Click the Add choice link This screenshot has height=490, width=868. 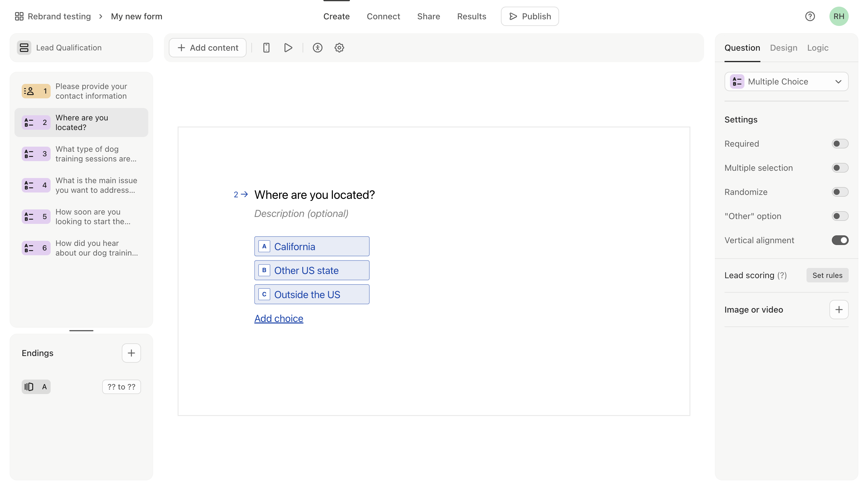278,318
